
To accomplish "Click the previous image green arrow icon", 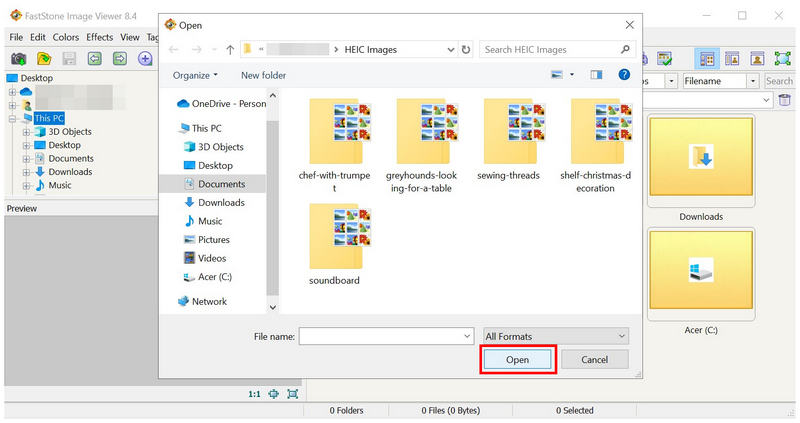I will pos(94,58).
